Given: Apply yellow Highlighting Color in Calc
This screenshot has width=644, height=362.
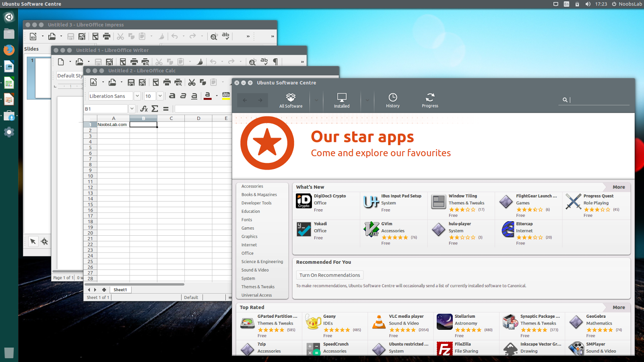Looking at the screenshot, I should 226,96.
